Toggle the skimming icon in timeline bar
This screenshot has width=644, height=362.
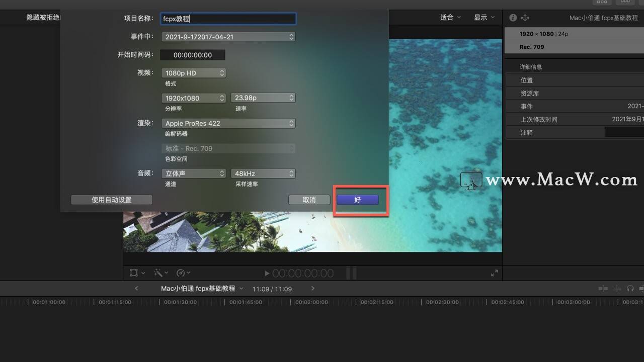[x=603, y=289]
